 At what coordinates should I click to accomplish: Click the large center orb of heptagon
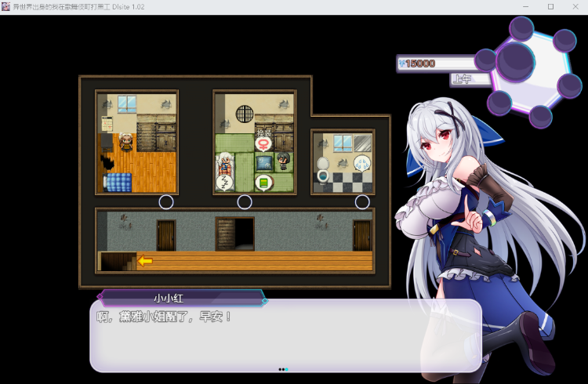point(515,62)
